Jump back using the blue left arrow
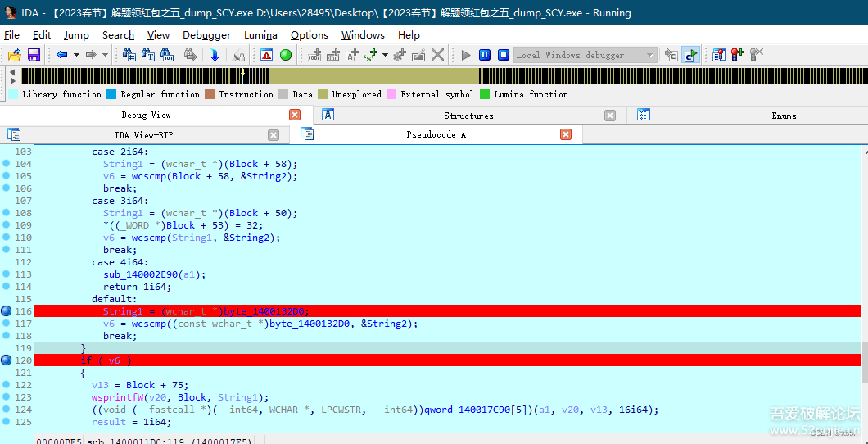The width and height of the screenshot is (868, 444). click(62, 55)
